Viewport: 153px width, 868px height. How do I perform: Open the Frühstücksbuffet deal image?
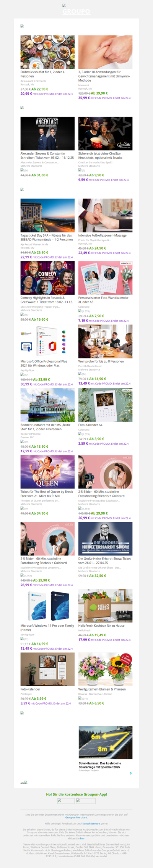click(x=47, y=52)
